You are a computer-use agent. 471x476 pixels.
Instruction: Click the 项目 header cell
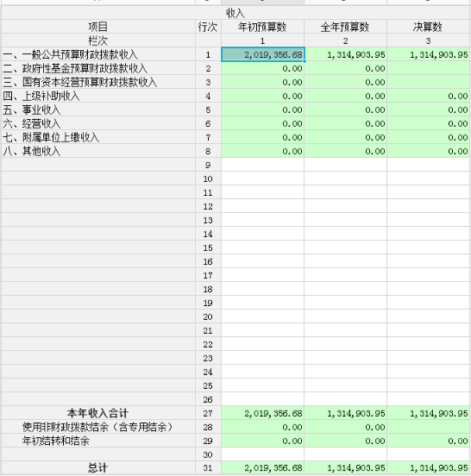98,27
